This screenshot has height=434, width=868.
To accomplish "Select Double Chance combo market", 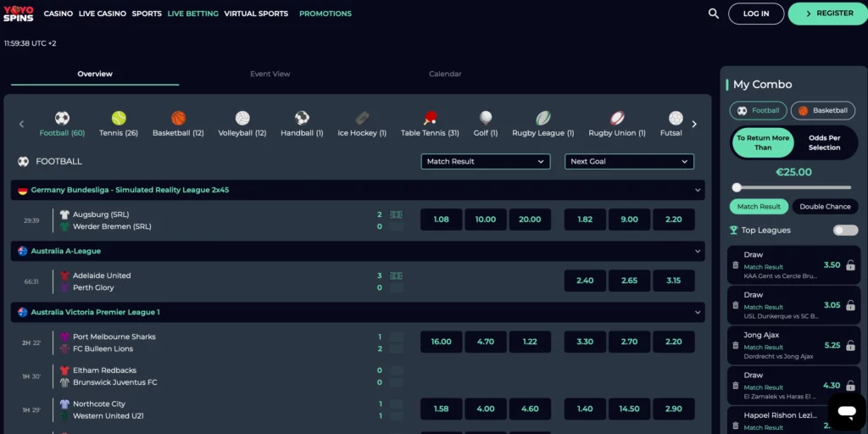I will point(825,207).
